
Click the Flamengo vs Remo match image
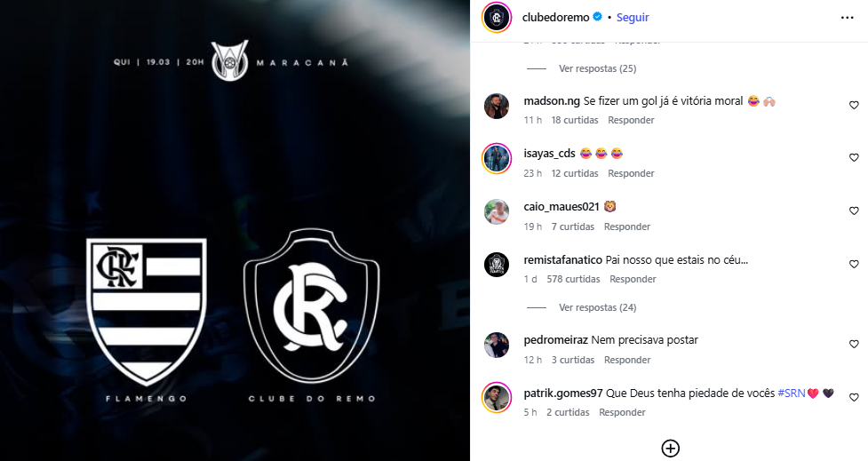coord(235,230)
